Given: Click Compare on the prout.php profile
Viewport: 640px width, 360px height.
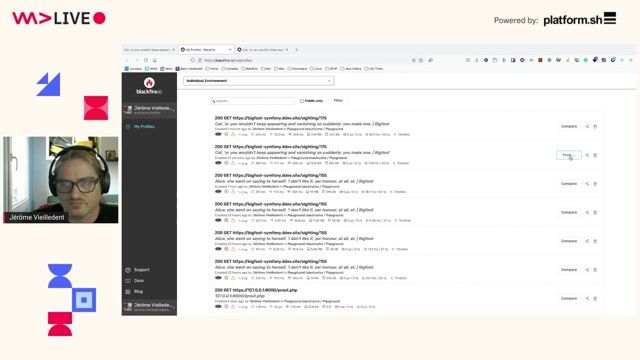Looking at the screenshot, I should coord(569,298).
